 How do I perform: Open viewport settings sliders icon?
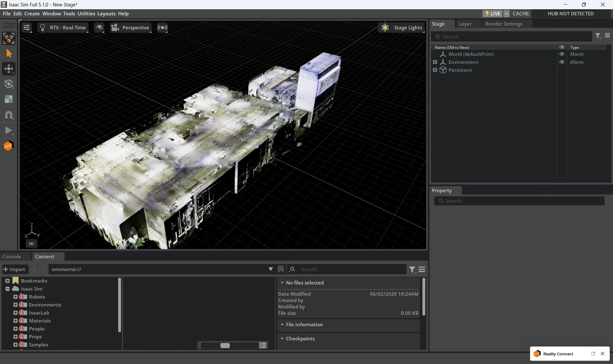[26, 28]
